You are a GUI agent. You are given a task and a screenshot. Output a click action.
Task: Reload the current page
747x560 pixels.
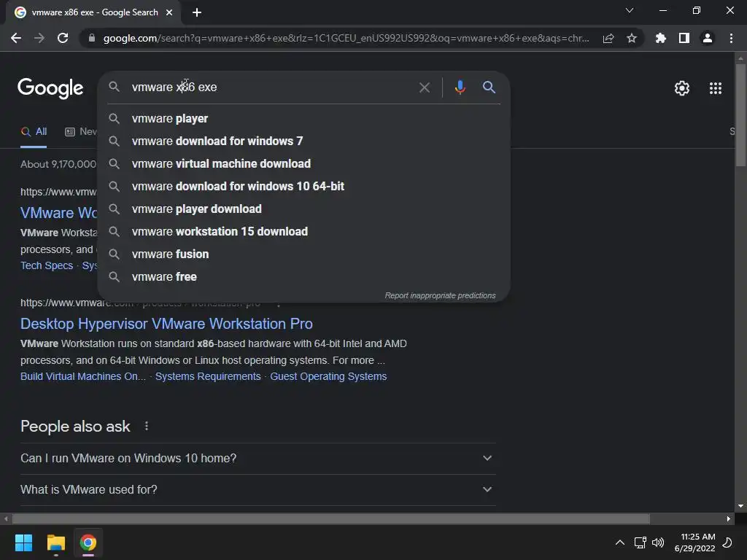(63, 38)
